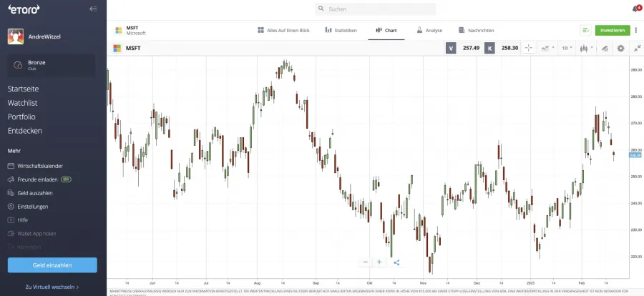Zoom out chart with minus button
This screenshot has height=296, width=644.
coord(365,262)
